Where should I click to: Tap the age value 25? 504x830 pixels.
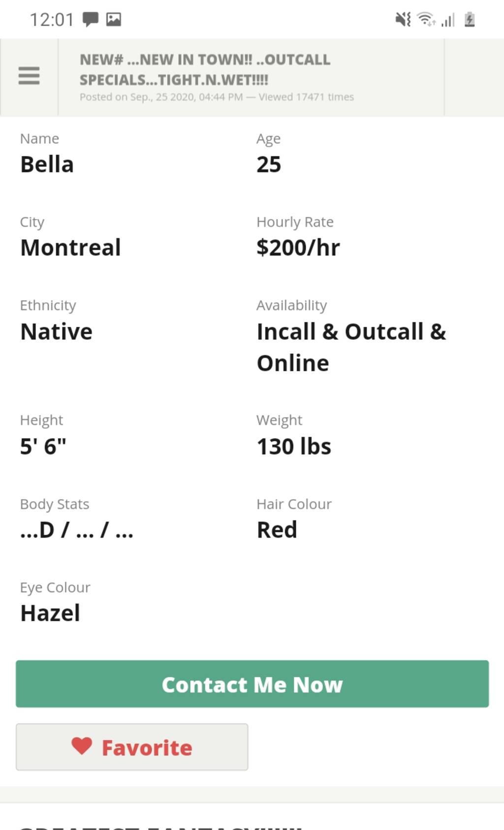tap(269, 164)
